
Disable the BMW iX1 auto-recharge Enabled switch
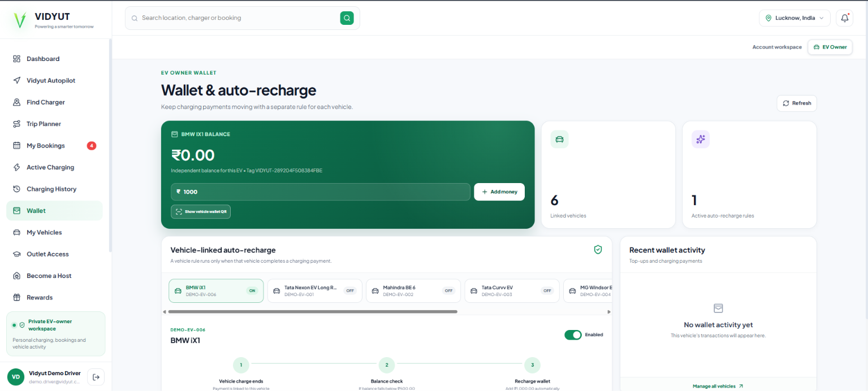tap(573, 334)
